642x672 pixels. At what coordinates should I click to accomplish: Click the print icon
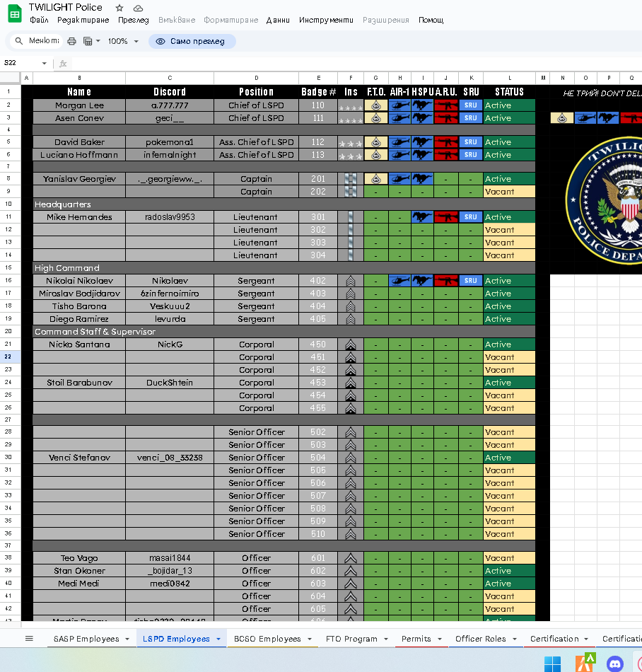click(x=71, y=41)
